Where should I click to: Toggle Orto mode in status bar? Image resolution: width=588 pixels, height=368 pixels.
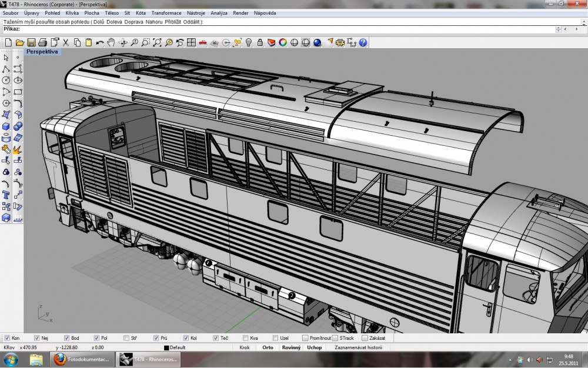[268, 348]
